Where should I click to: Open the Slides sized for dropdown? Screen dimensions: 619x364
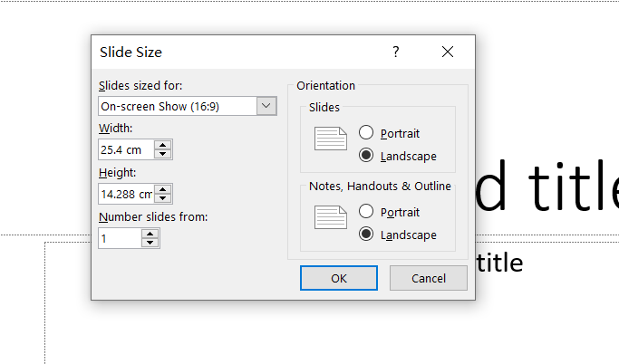click(x=266, y=106)
